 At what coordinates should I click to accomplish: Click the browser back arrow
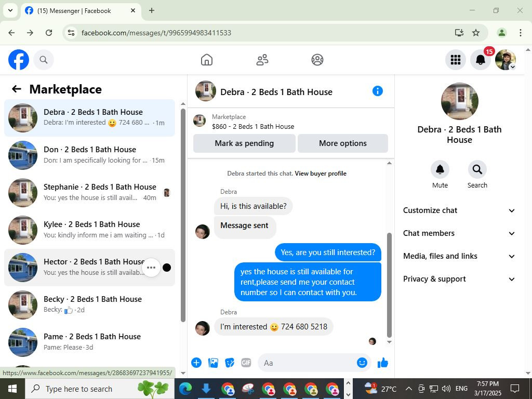tap(11, 33)
